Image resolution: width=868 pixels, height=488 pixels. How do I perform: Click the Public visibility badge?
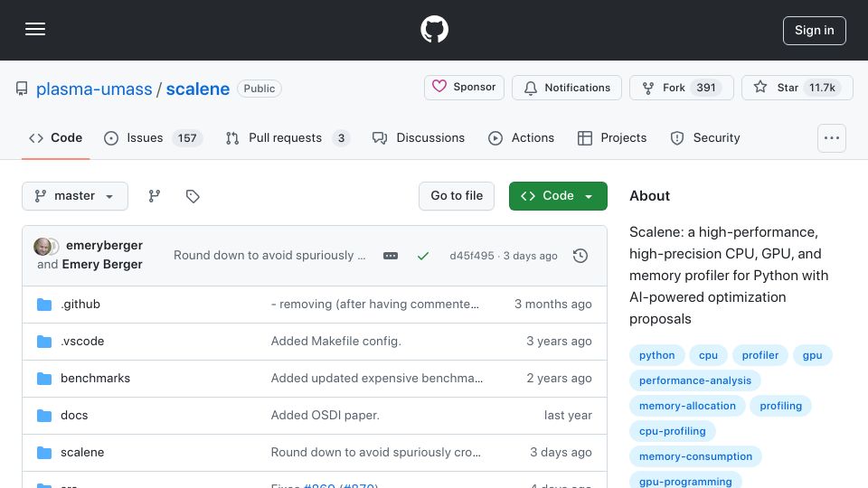click(259, 89)
